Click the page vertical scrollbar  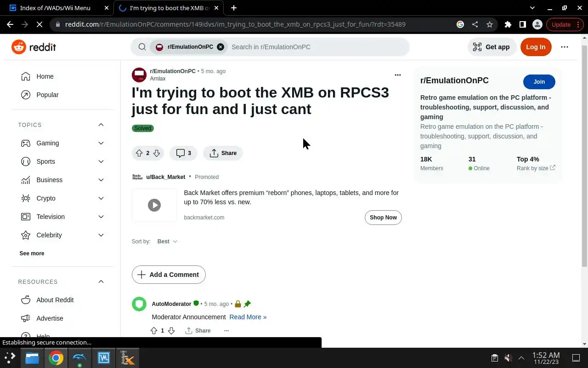click(x=584, y=156)
